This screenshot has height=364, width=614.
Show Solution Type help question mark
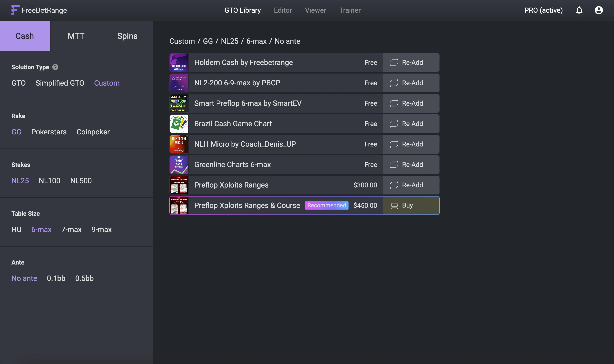point(55,67)
